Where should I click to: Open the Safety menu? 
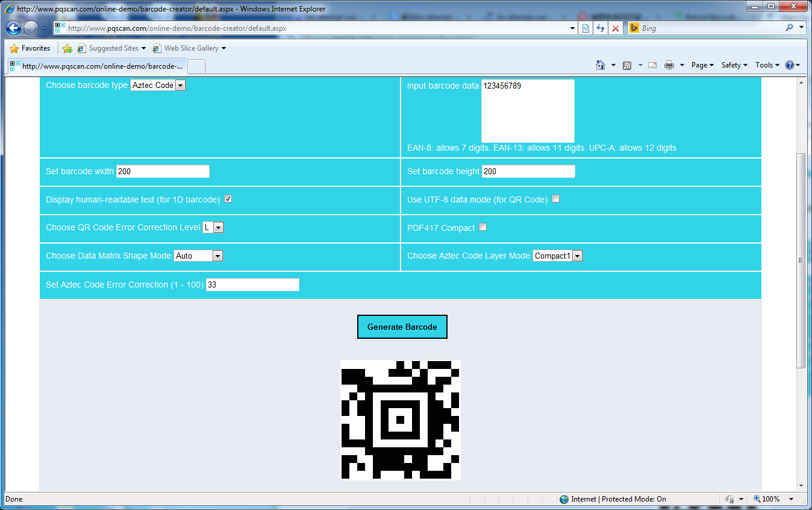(x=734, y=65)
